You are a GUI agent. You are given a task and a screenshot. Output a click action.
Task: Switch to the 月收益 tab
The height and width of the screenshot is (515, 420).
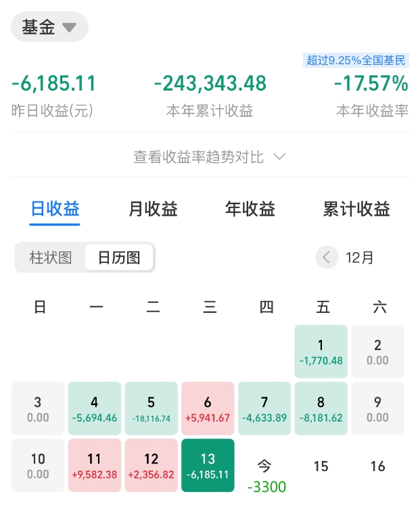tap(153, 209)
